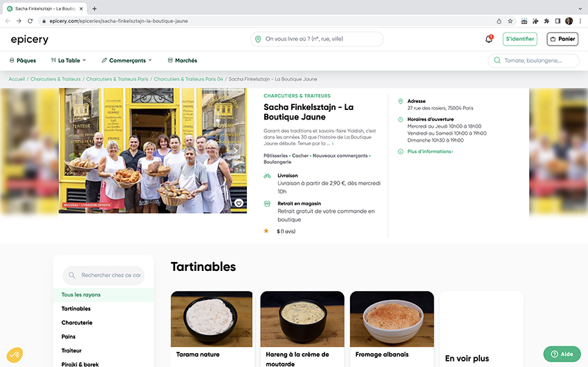Select Tous les rayons in sidebar
This screenshot has width=588, height=367.
(x=104, y=294)
